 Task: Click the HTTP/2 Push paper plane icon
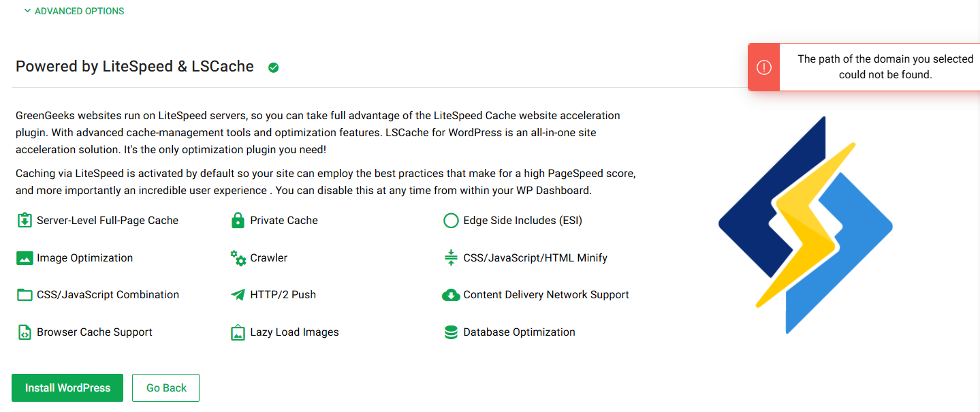click(x=238, y=295)
